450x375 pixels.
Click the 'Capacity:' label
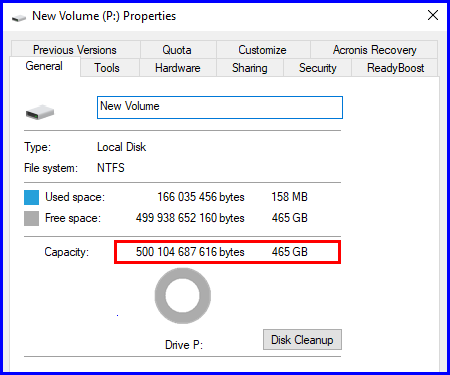[67, 252]
